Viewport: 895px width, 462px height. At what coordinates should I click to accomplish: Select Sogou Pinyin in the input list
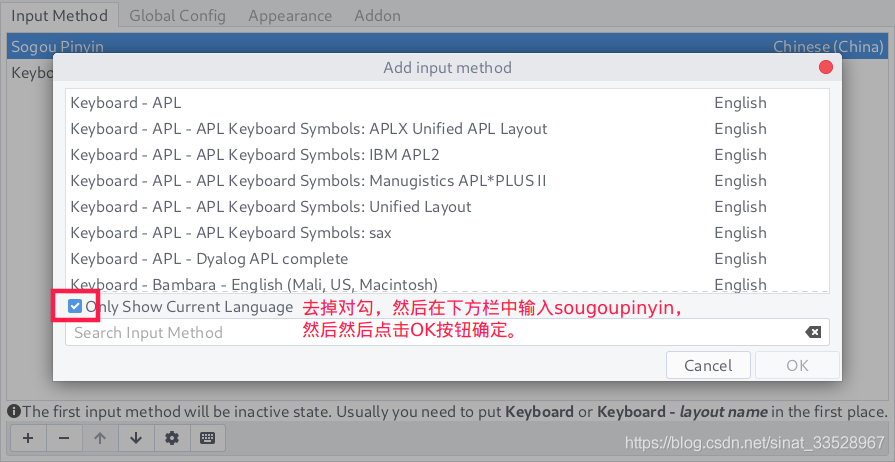coord(58,46)
